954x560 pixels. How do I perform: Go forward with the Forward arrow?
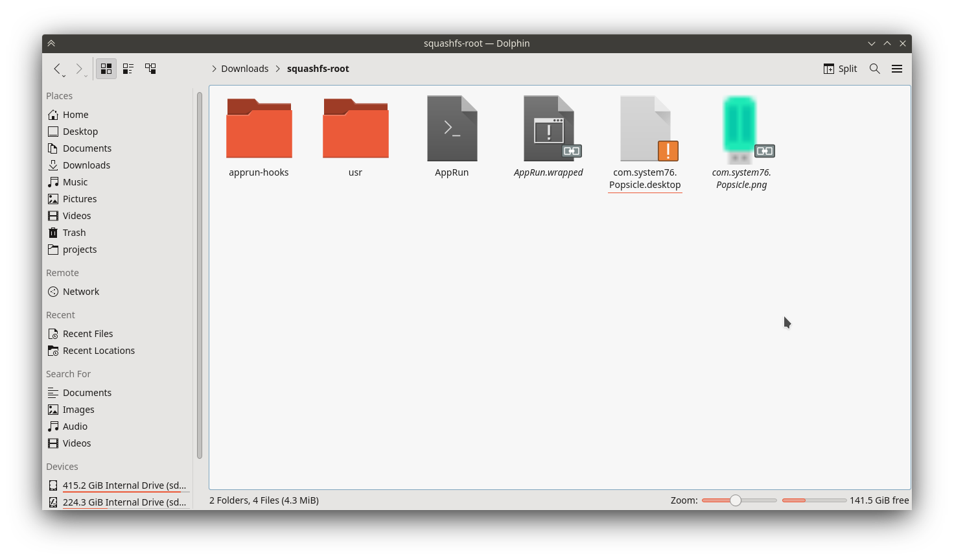tap(78, 68)
